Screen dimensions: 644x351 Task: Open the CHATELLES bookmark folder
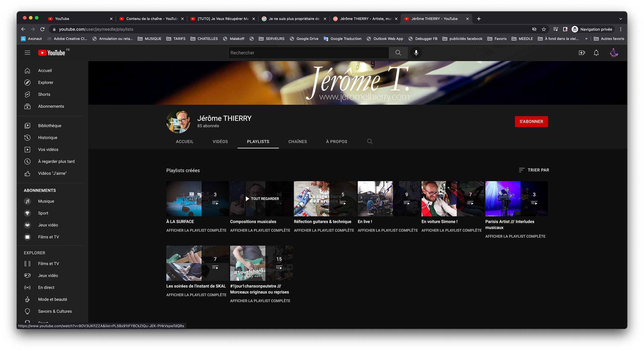pos(204,39)
